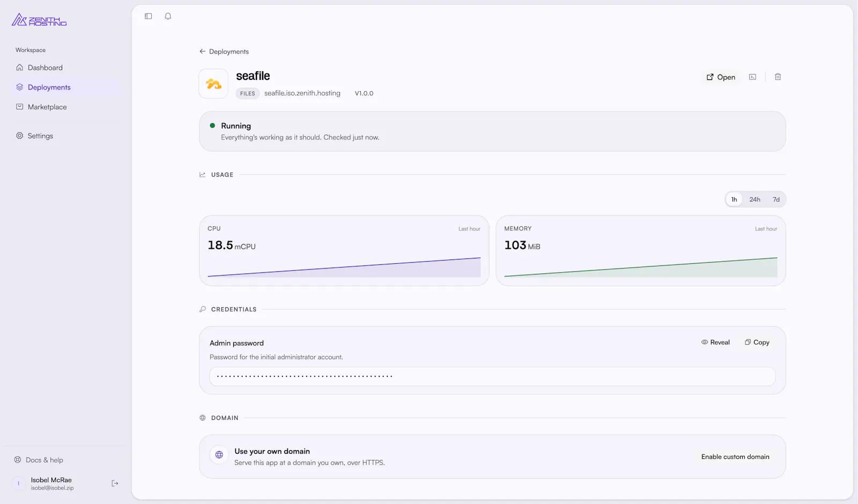Screen dimensions: 858x504
Task: Reveal the admin password
Action: (x=715, y=342)
